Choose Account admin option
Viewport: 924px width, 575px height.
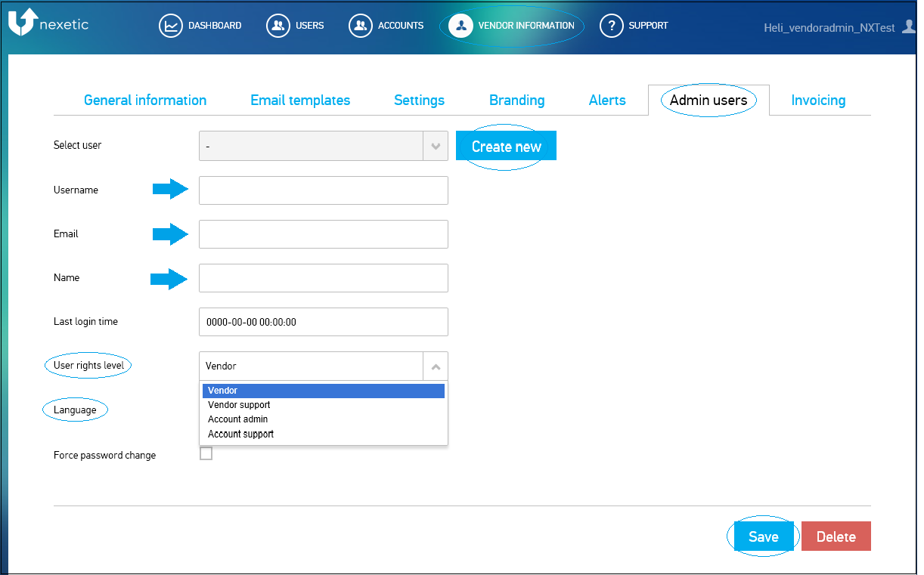click(323, 419)
